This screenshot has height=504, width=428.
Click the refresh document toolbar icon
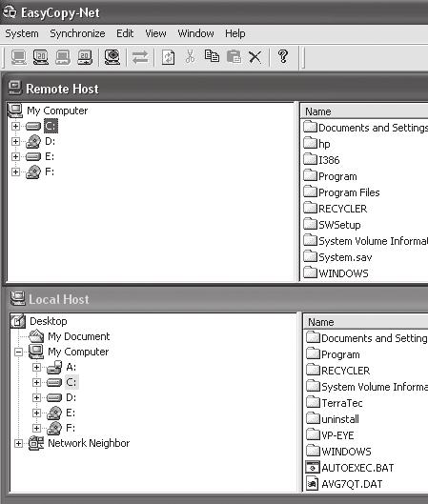[168, 57]
